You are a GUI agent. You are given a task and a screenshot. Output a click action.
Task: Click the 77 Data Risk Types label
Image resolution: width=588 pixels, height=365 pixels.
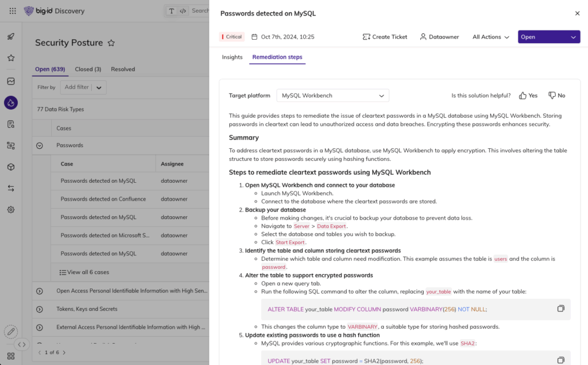click(x=60, y=109)
